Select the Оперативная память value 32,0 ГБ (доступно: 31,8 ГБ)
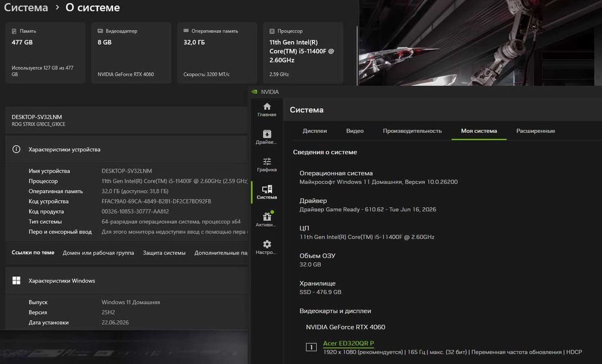 tap(135, 191)
